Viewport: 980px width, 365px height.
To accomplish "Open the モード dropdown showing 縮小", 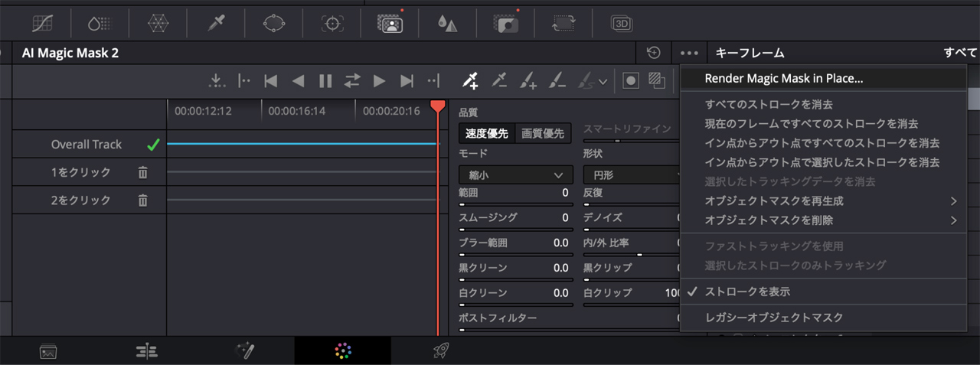I will click(x=514, y=175).
